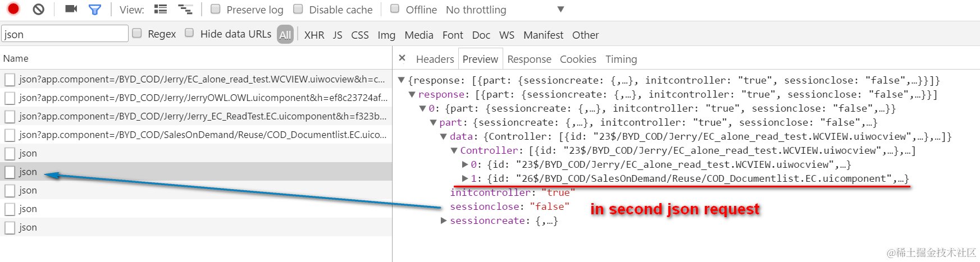Image resolution: width=980 pixels, height=262 pixels.
Task: Collapse the Controller array node
Action: [454, 150]
